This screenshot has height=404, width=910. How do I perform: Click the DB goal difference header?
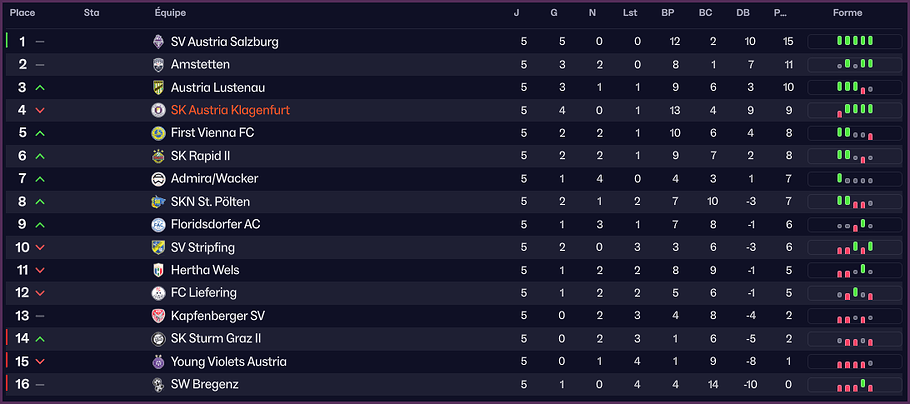click(x=742, y=13)
